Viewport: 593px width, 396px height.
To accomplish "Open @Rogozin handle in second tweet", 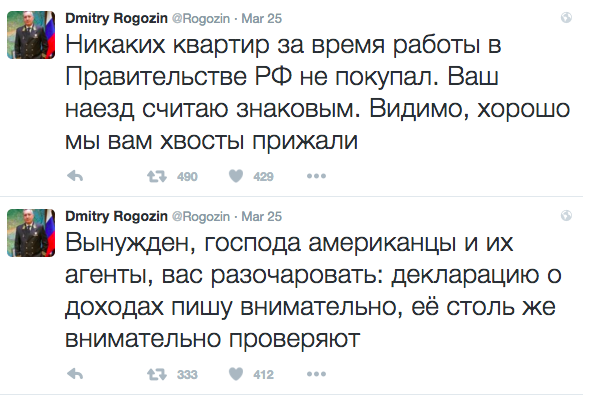I will tap(201, 217).
